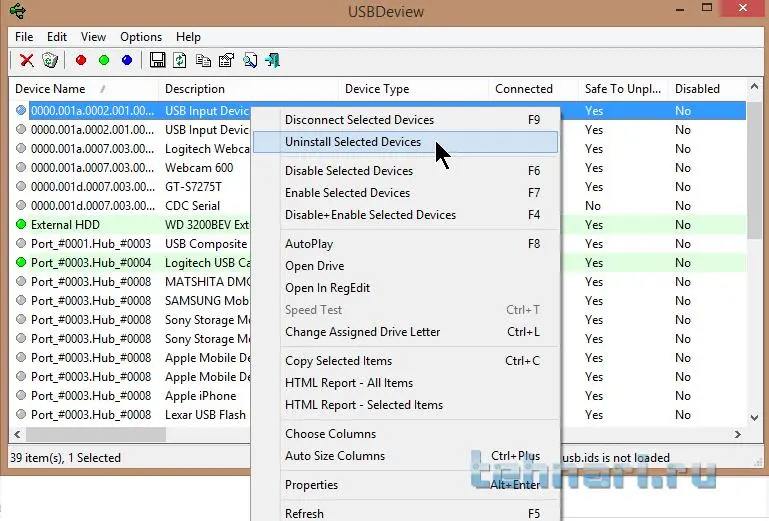The height and width of the screenshot is (521, 769).
Task: Select the Lexar USB Flash description cell
Action: click(x=205, y=415)
